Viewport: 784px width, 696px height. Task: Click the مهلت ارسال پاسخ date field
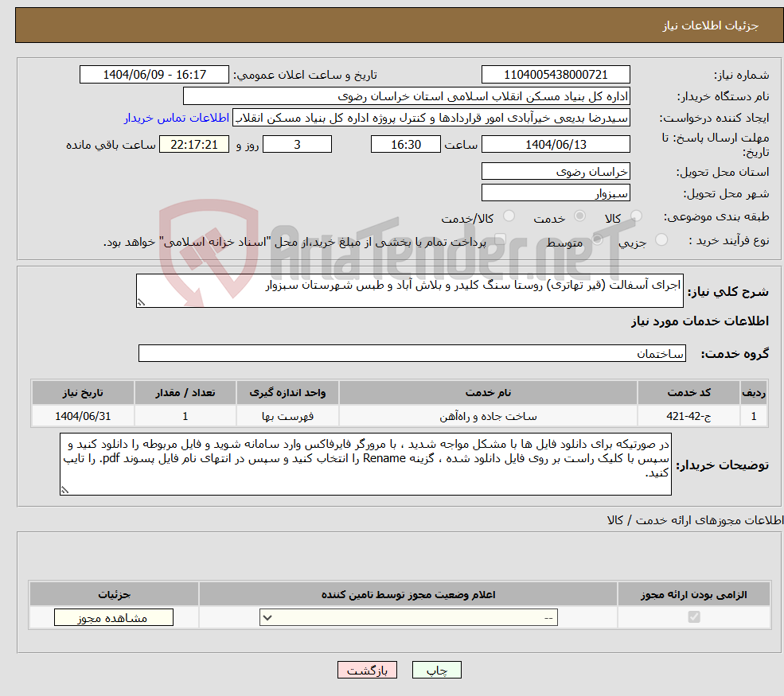pos(556,144)
